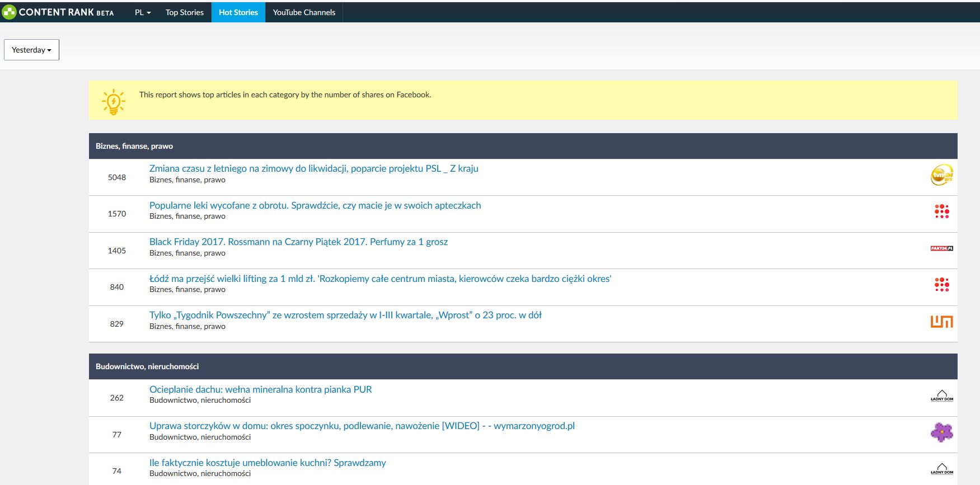Click the orange Wirtualnemedia source logo

[941, 322]
